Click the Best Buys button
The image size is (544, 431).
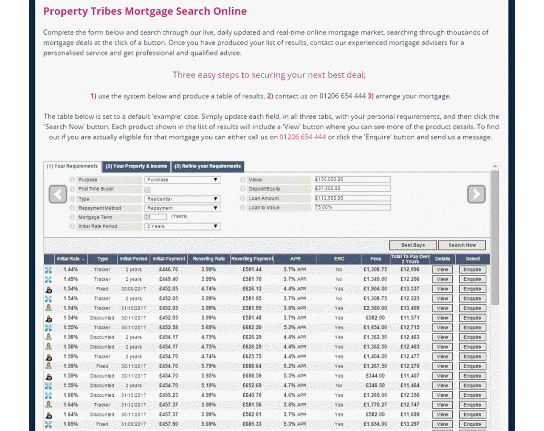coord(413,245)
